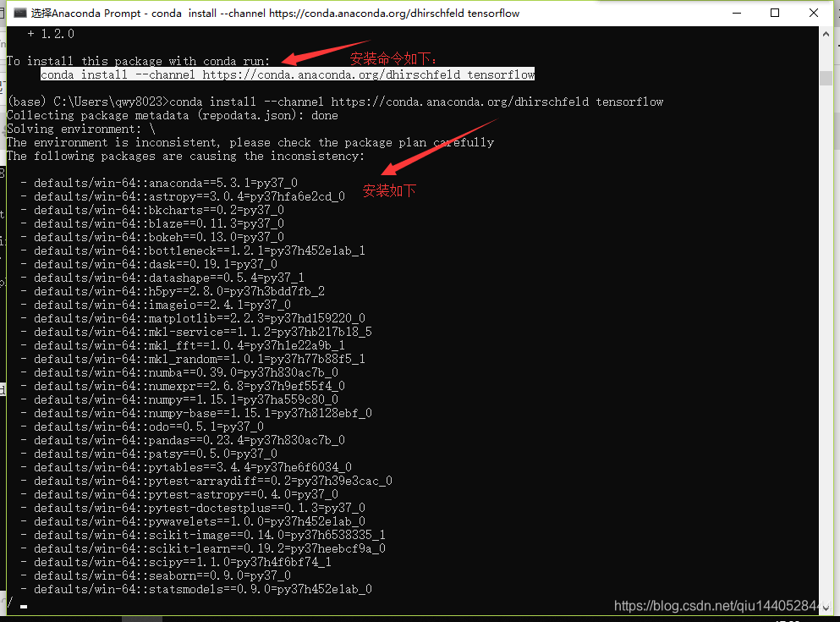Close the Anaconda Prompt window
This screenshot has height=622, width=840.
813,13
